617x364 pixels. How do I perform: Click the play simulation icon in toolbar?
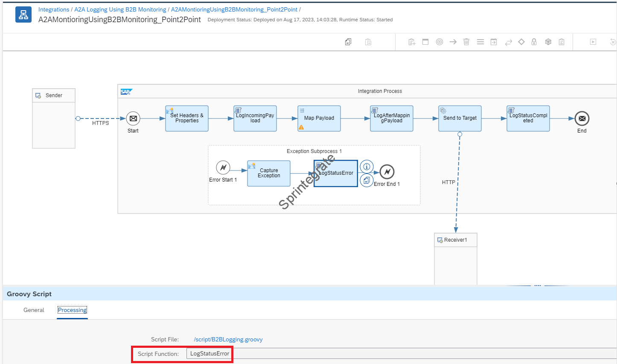(593, 42)
